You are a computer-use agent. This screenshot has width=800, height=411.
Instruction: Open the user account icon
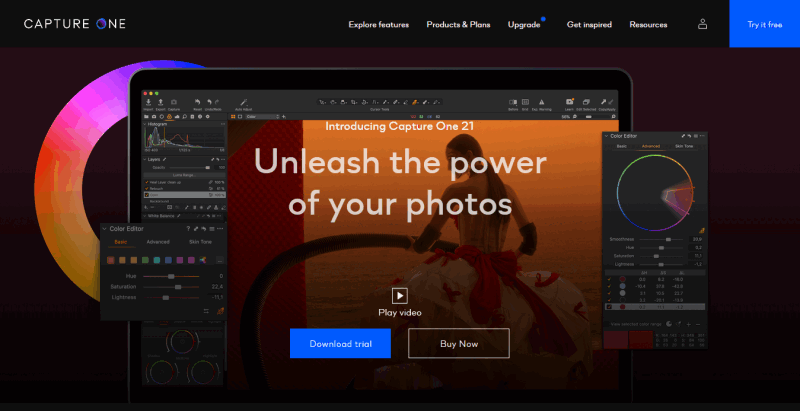(x=703, y=24)
